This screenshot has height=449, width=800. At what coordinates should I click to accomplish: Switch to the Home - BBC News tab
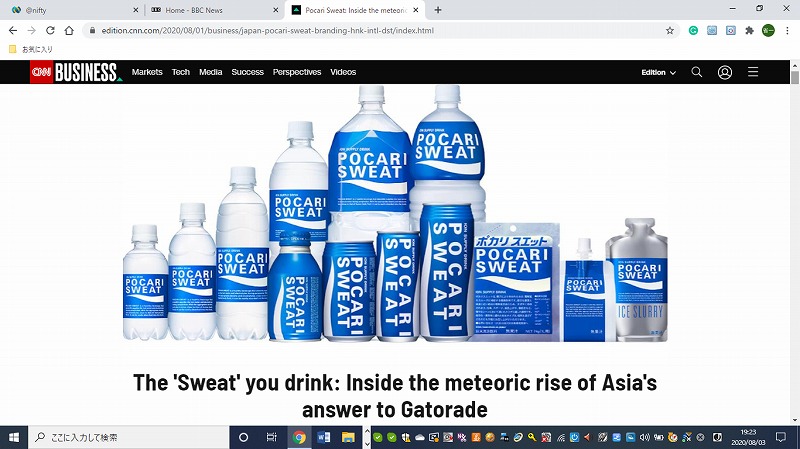(x=214, y=10)
